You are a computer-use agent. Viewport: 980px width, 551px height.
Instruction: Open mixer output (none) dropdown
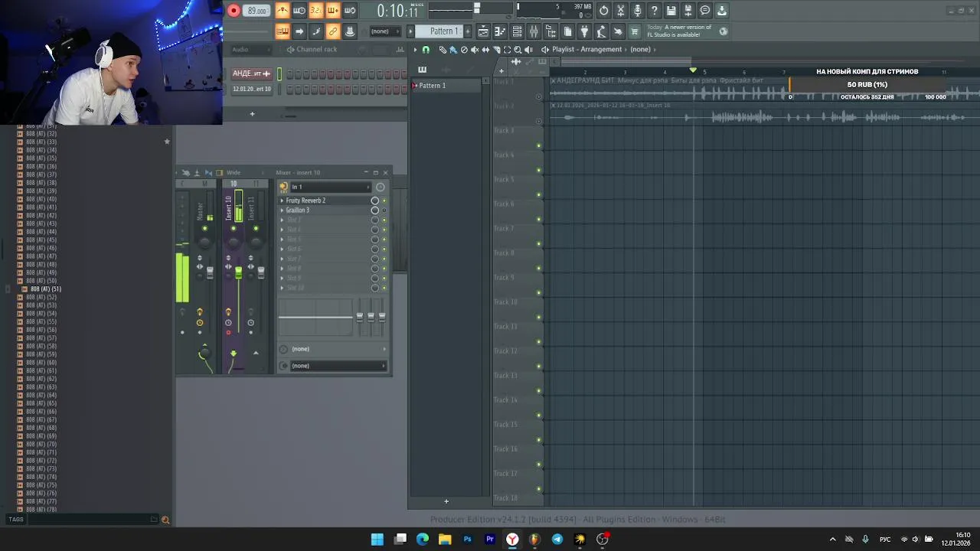pos(338,366)
